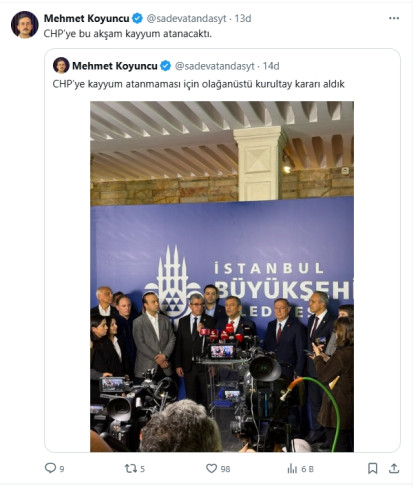Click the reply speech bubble icon
Screen dimensions: 420x488
(x=50, y=468)
